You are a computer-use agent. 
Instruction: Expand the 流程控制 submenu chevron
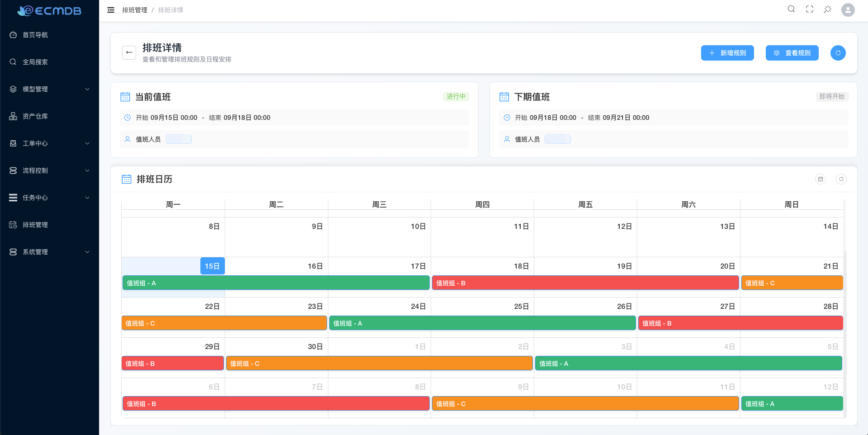(x=87, y=170)
